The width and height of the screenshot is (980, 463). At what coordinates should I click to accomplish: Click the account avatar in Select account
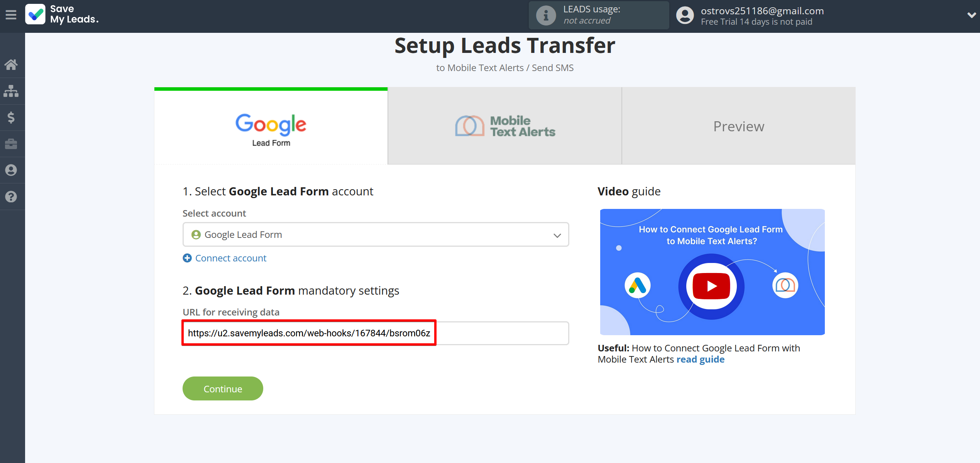[x=196, y=234]
